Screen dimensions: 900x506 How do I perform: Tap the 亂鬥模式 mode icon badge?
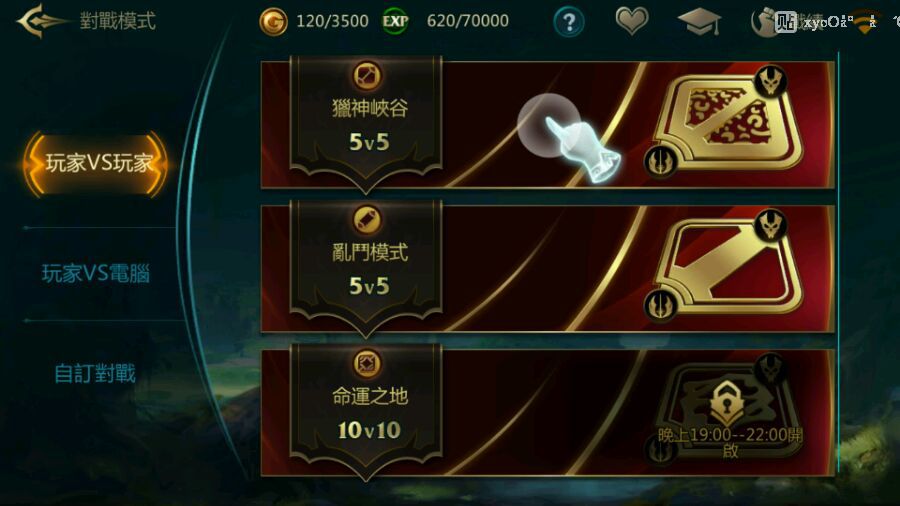tap(367, 220)
